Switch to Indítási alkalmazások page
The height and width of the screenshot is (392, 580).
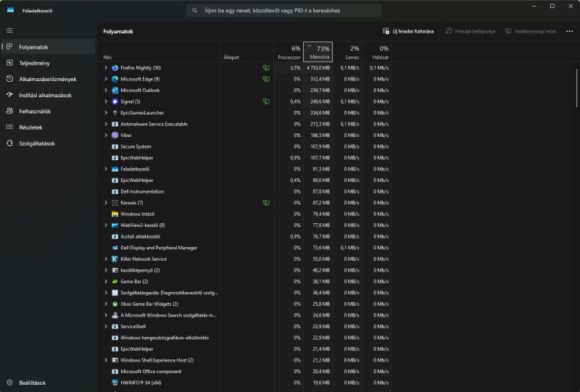pos(45,95)
